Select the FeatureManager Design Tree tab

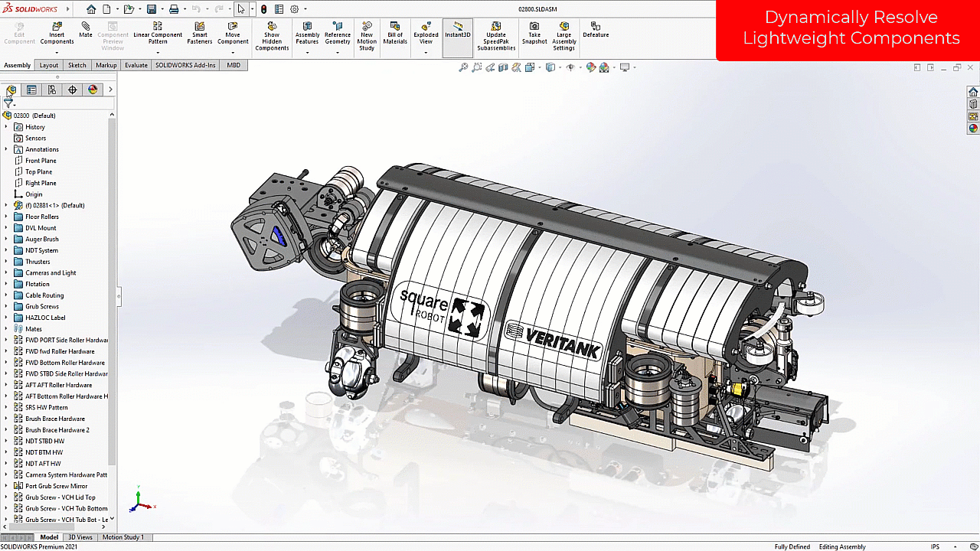pos(11,90)
